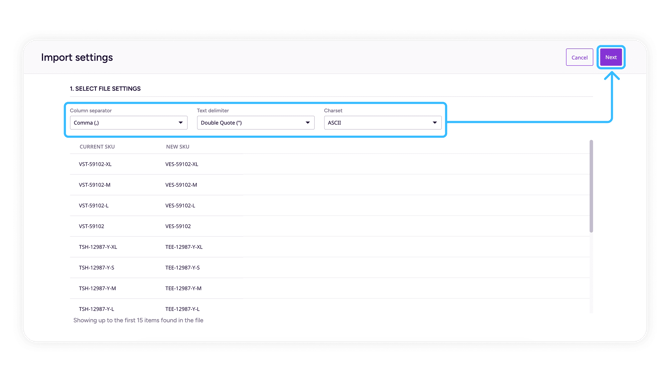The width and height of the screenshot is (670, 382).
Task: Open the Column separator dropdown
Action: coord(129,123)
